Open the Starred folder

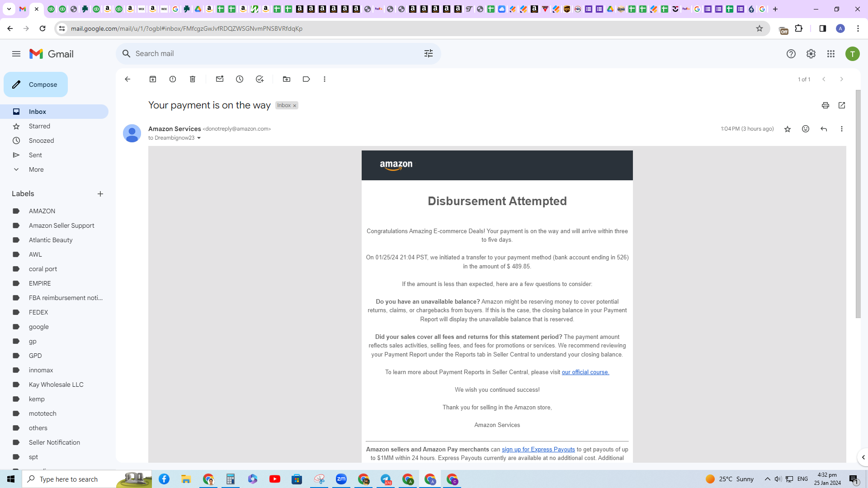54,126
